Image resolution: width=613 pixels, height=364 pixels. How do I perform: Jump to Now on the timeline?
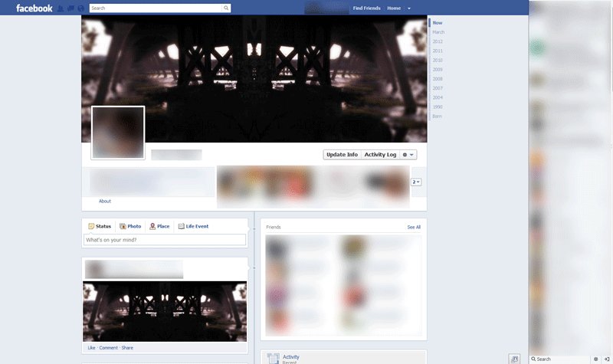click(x=438, y=23)
